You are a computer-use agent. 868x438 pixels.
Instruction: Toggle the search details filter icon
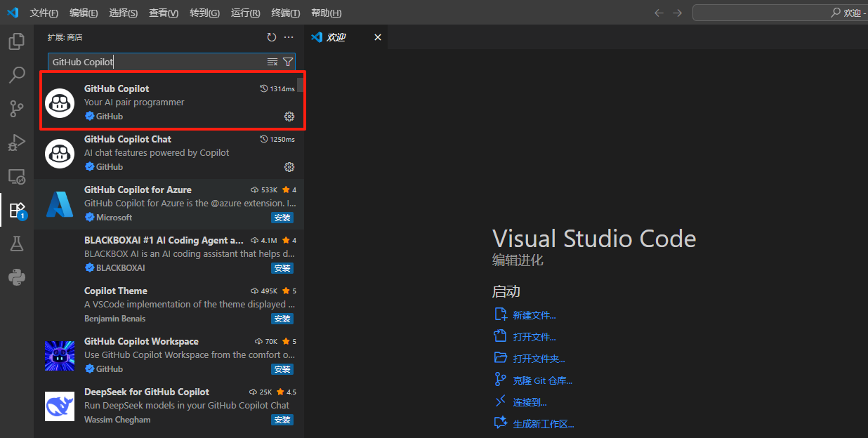pos(272,62)
